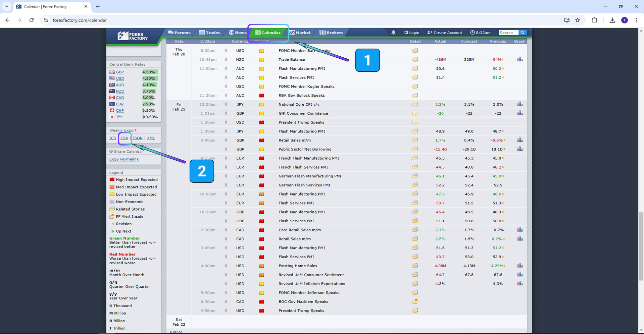The width and height of the screenshot is (644, 334).
Task: Click Create Account
Action: pos(445,33)
